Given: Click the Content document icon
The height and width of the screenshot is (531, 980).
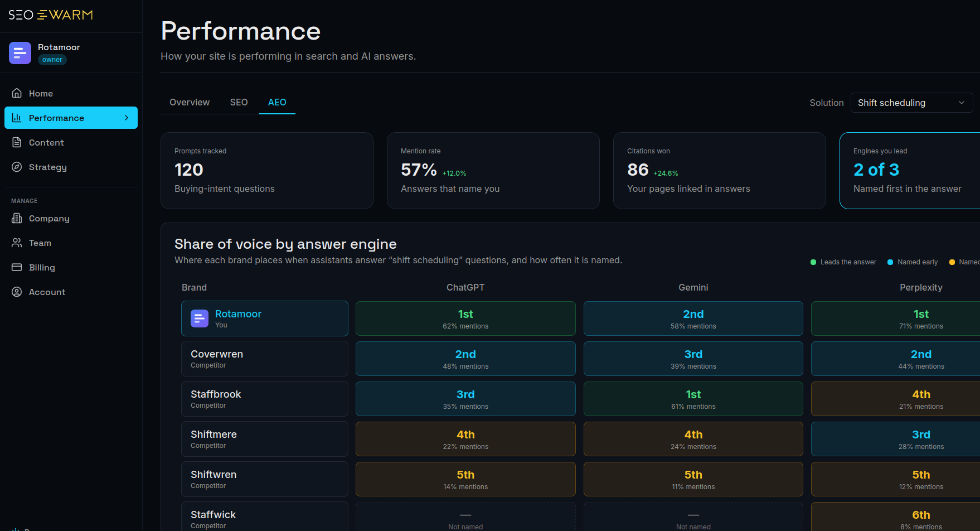Looking at the screenshot, I should click(17, 142).
